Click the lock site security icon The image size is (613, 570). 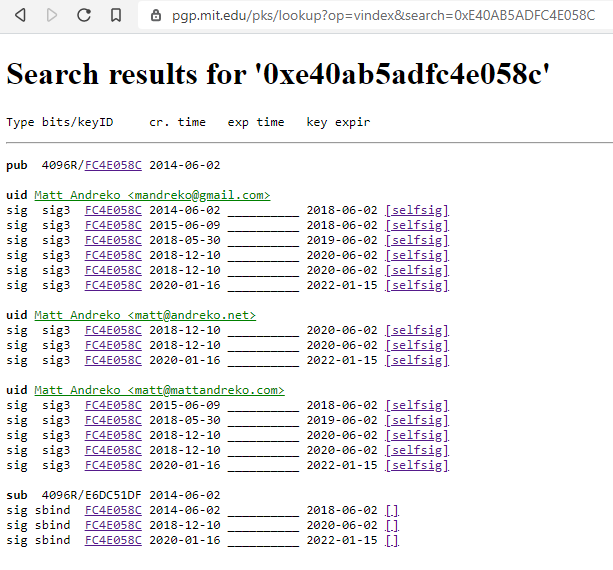[155, 15]
